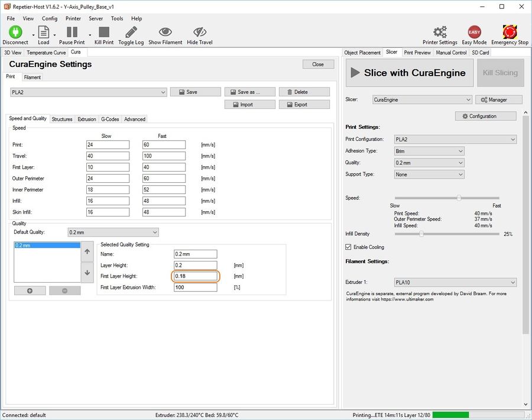Move the quality setting down with arrow
This screenshot has width=532, height=420.
87,272
